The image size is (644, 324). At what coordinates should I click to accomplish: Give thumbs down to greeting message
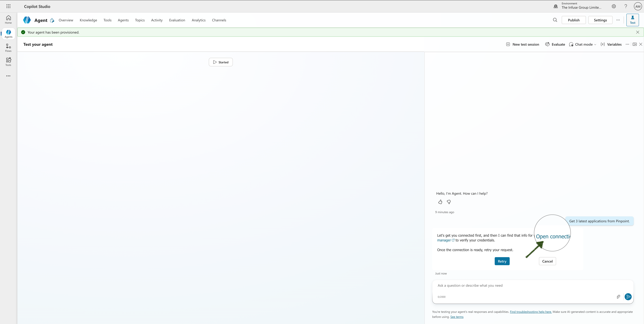(449, 202)
